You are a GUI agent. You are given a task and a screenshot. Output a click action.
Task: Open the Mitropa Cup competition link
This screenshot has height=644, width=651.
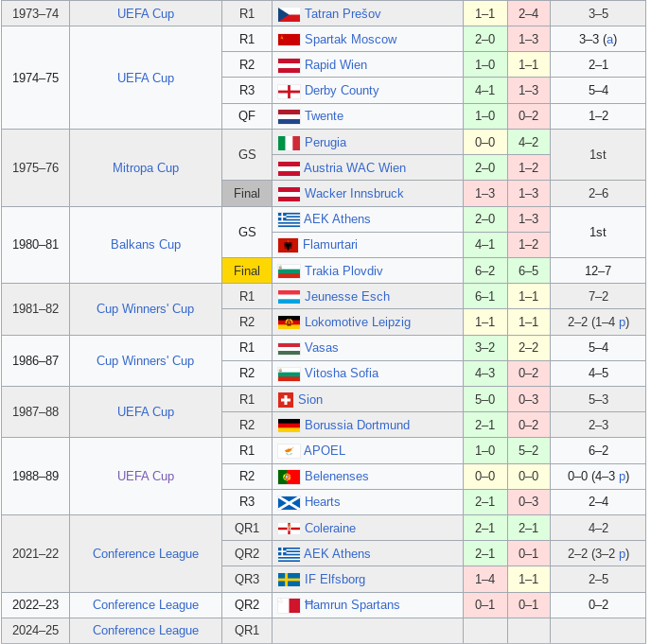point(146,168)
